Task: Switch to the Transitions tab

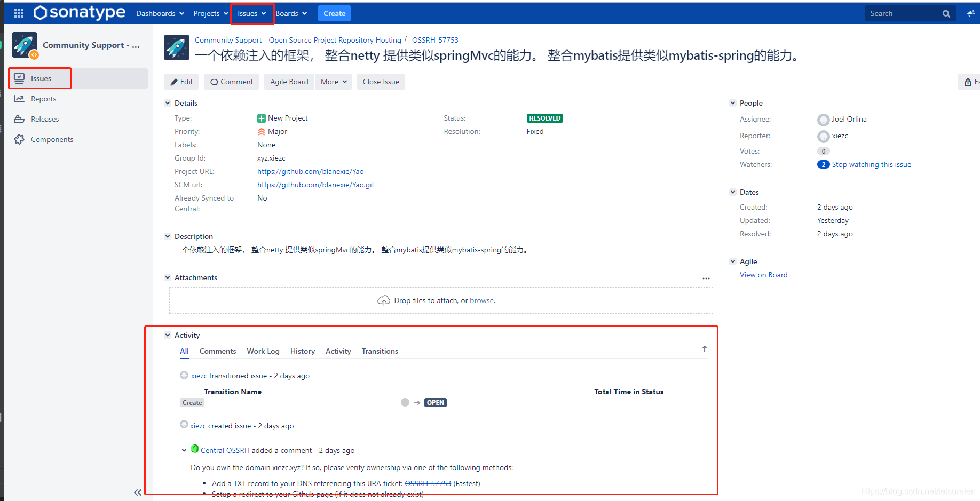Action: pyautogui.click(x=380, y=351)
